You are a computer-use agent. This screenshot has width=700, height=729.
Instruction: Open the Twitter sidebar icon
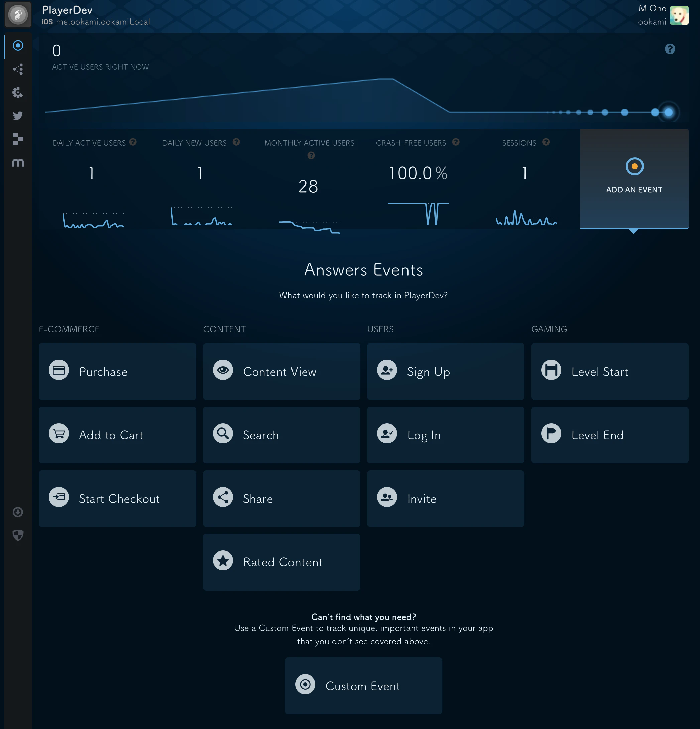pyautogui.click(x=18, y=116)
